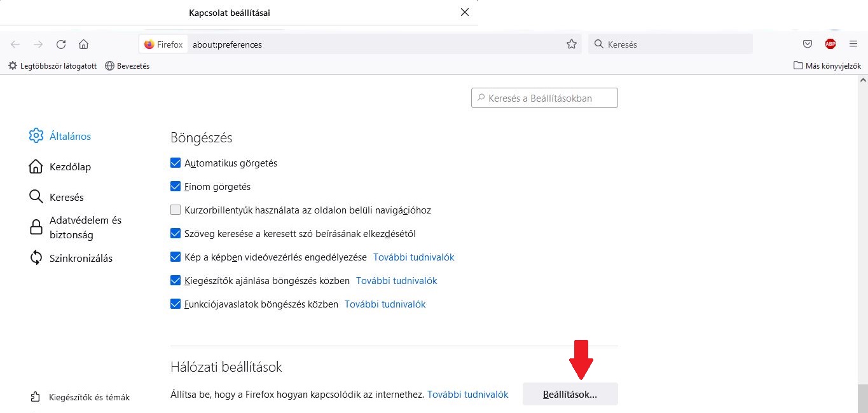Enable the "Kurzorbillentyűk használata" checkbox
This screenshot has height=413, width=868.
click(x=175, y=210)
